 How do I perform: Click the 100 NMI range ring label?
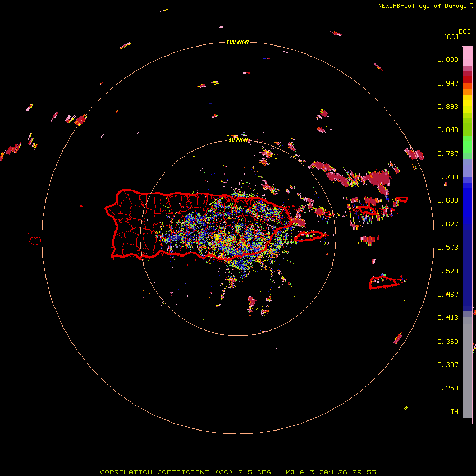tap(237, 42)
